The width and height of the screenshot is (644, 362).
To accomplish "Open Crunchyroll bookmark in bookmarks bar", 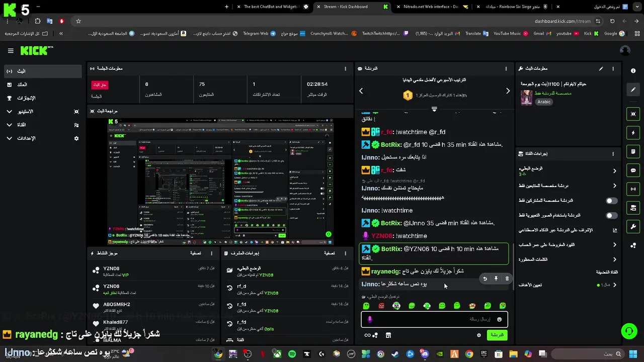I will (333, 34).
